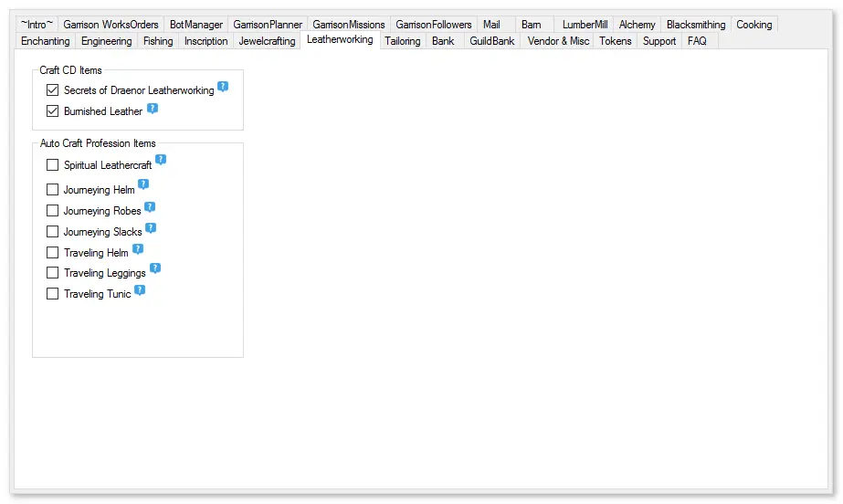This screenshot has height=504, width=843.
Task: Go to the Fishing tab
Action: click(158, 41)
